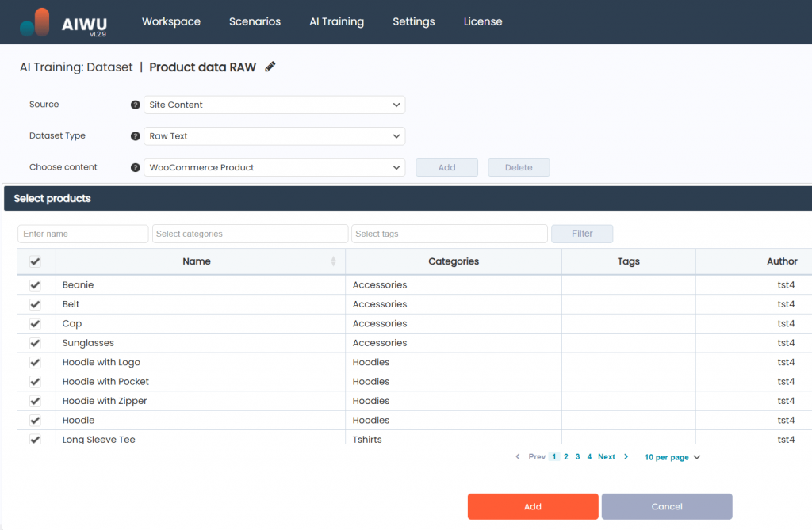Open the Choose content help icon
This screenshot has height=530, width=812.
tap(135, 168)
